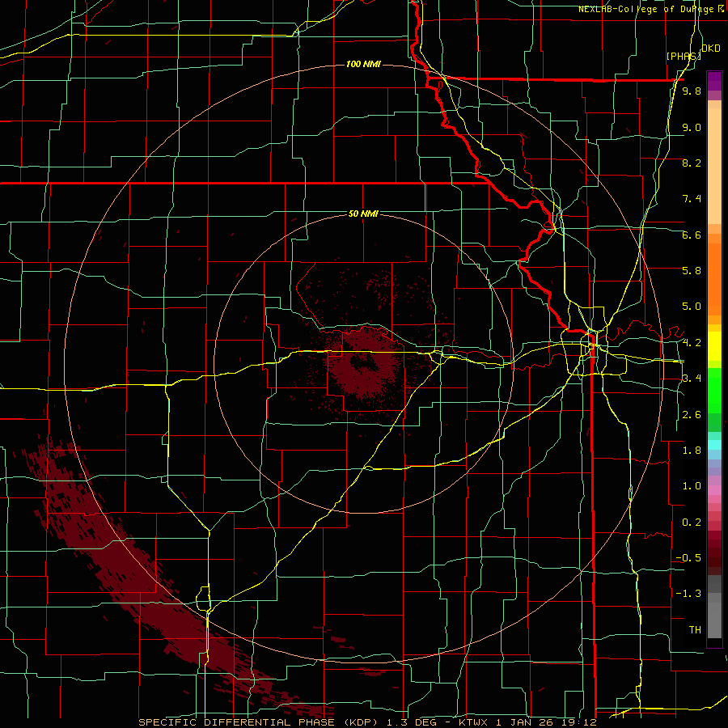Click the 4.2 value on the color scale
The width and height of the screenshot is (728, 728).
click(692, 343)
